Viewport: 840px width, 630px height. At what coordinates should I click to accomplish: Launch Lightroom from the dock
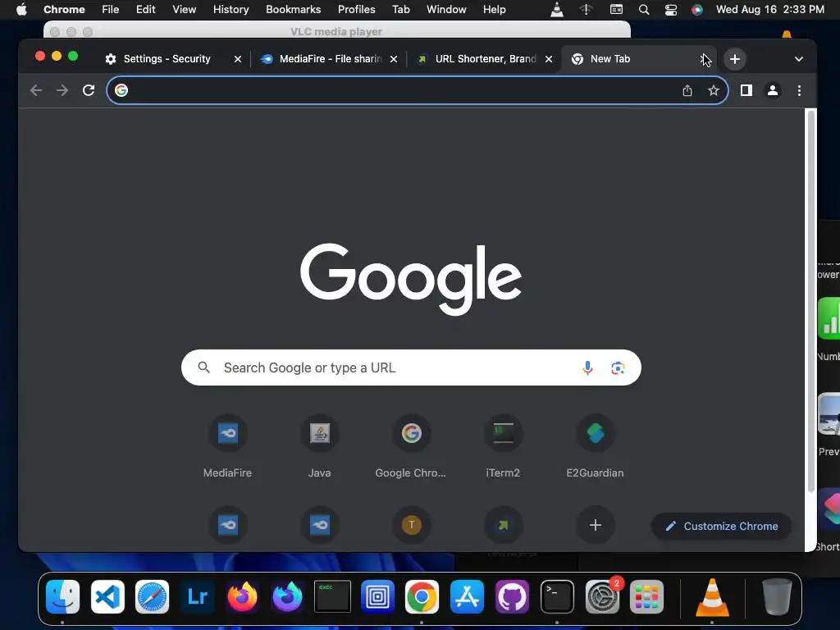197,597
